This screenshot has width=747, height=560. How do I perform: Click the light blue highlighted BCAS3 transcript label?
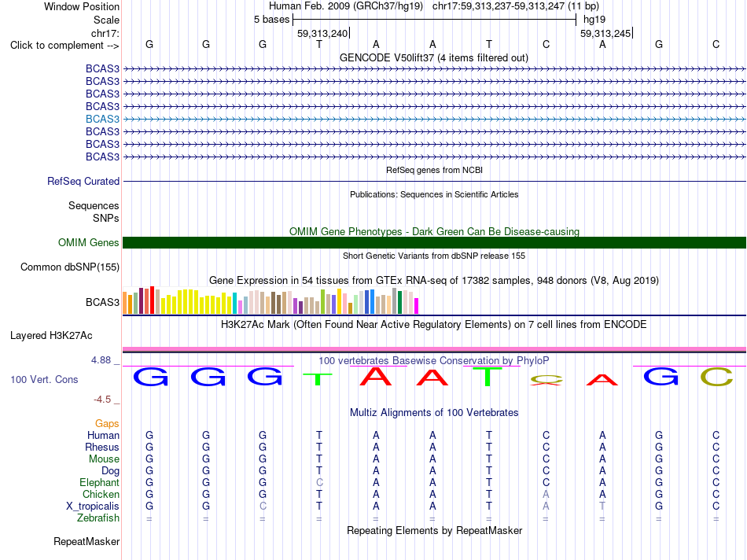click(x=102, y=119)
